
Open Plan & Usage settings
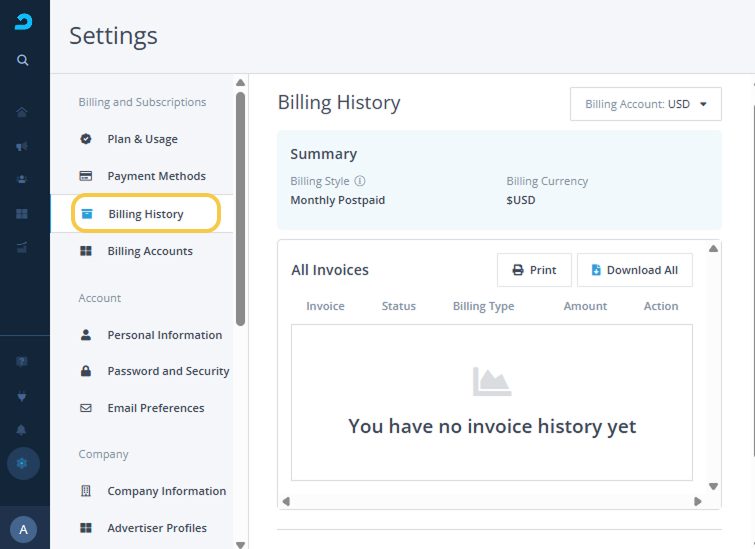(x=142, y=139)
